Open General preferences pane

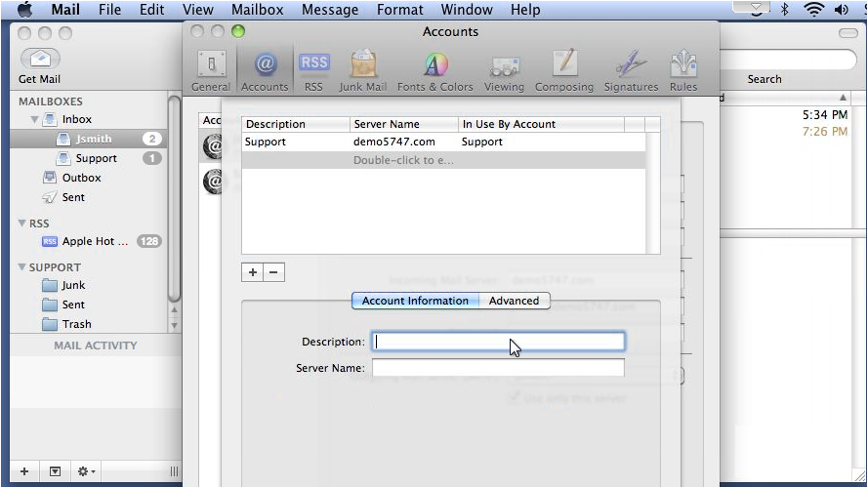[211, 71]
